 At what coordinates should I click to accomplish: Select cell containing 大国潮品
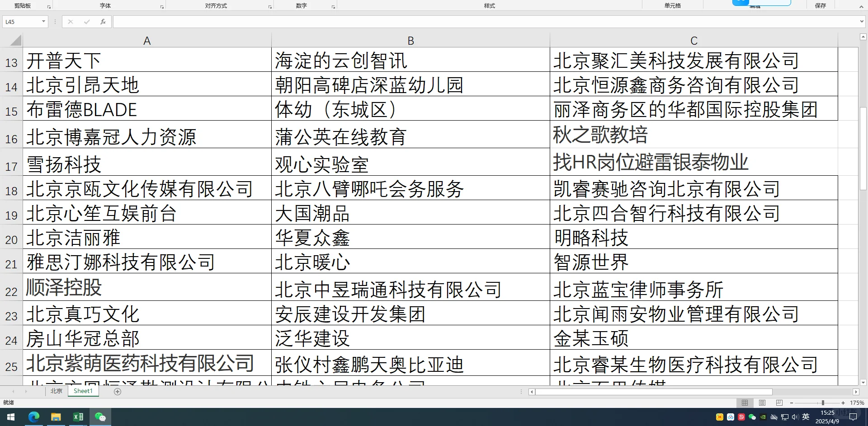pyautogui.click(x=410, y=213)
